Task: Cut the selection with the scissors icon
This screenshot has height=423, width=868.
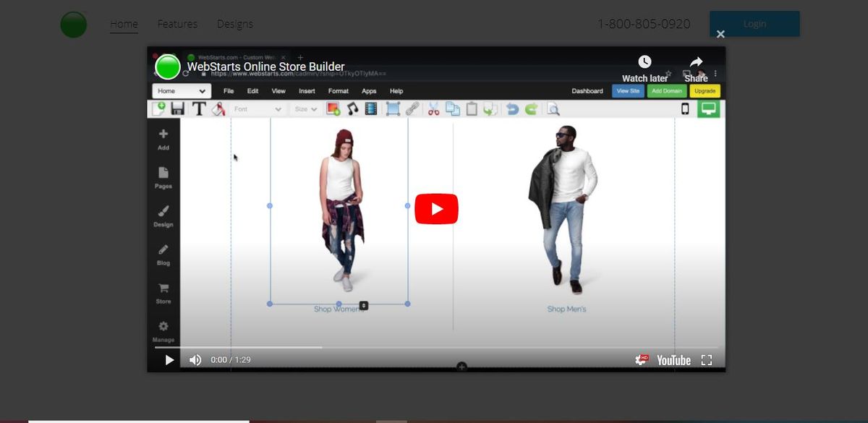Action: pos(433,108)
